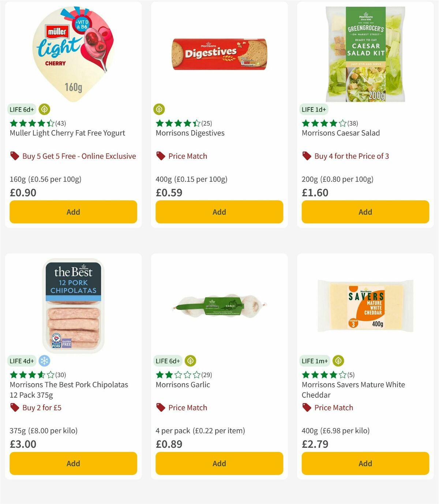Add Morrisons Digestives to the basket
The width and height of the screenshot is (439, 504).
tap(219, 212)
